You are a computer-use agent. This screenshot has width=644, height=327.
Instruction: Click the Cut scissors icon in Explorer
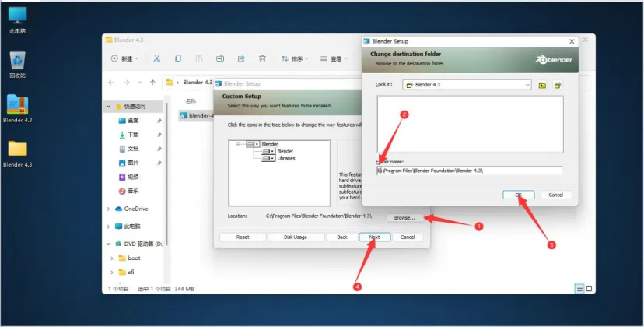pos(156,59)
